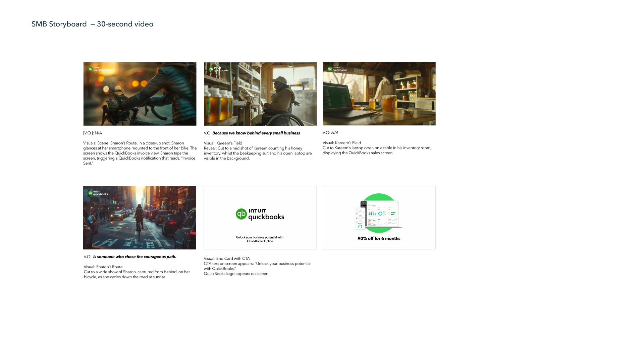Click 'Cut to Kareem's laptop open on a table' text
The width and height of the screenshot is (644, 362).
(x=377, y=150)
